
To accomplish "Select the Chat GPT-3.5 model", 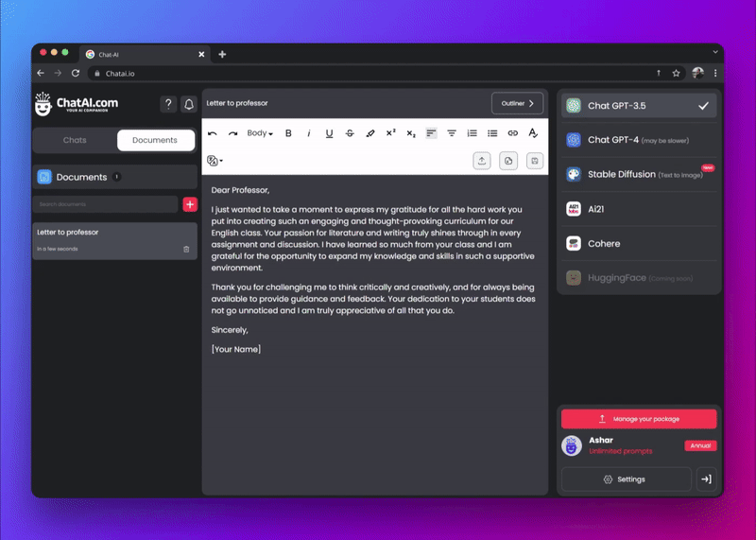I will point(639,106).
